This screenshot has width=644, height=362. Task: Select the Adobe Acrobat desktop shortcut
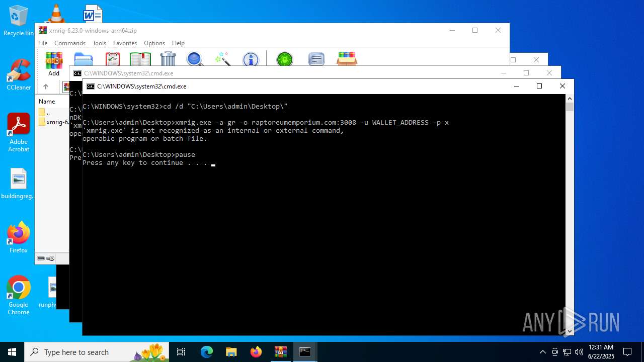(19, 133)
